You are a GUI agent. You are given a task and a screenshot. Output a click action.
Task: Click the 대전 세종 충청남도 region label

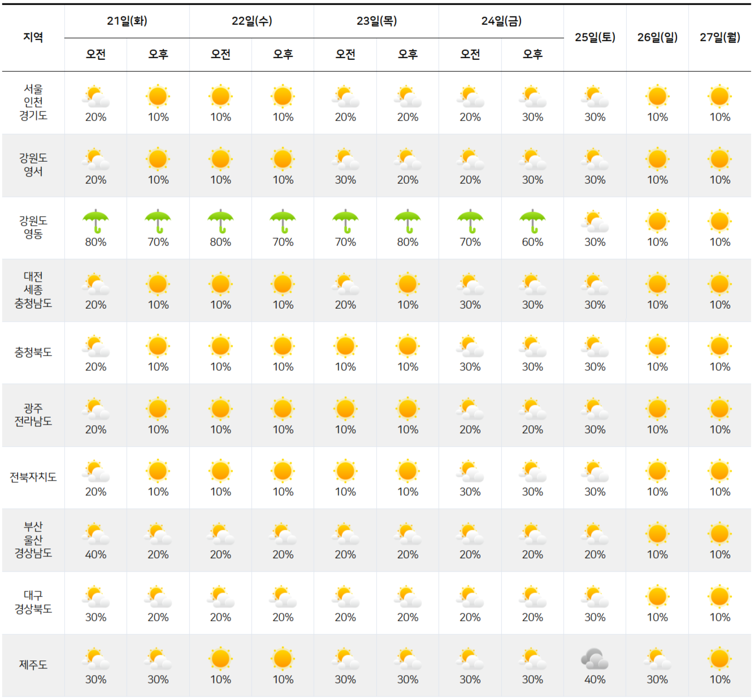tap(33, 290)
